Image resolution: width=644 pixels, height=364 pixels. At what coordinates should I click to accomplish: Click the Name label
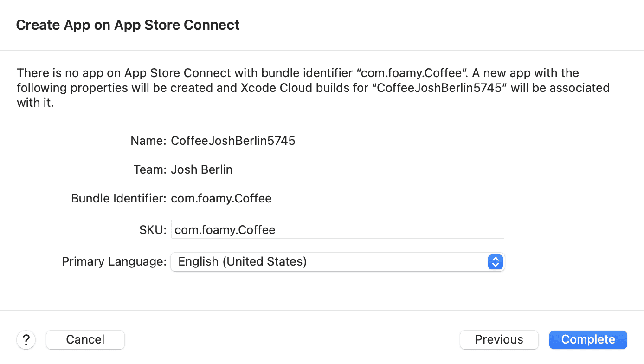pyautogui.click(x=148, y=141)
